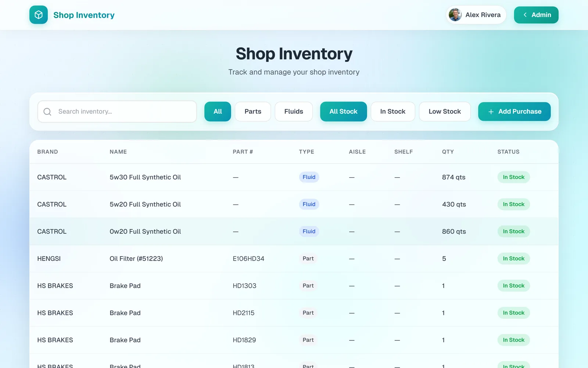The height and width of the screenshot is (368, 588).
Task: Click the search magnifier icon
Action: [47, 112]
